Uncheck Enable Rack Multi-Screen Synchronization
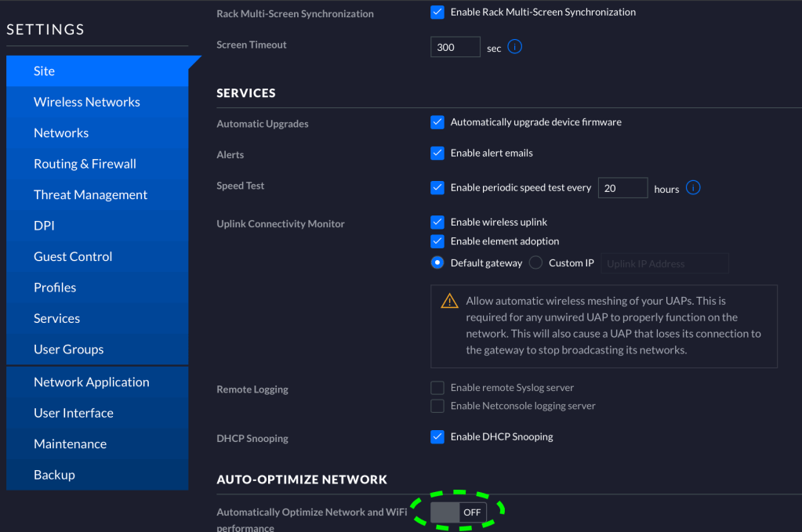This screenshot has height=532, width=802. 437,13
